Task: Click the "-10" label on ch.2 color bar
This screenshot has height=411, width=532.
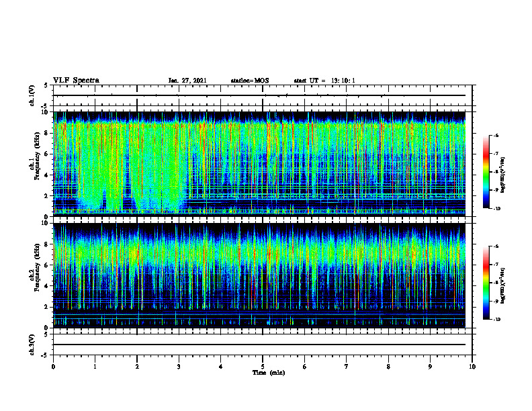Action: click(x=496, y=320)
